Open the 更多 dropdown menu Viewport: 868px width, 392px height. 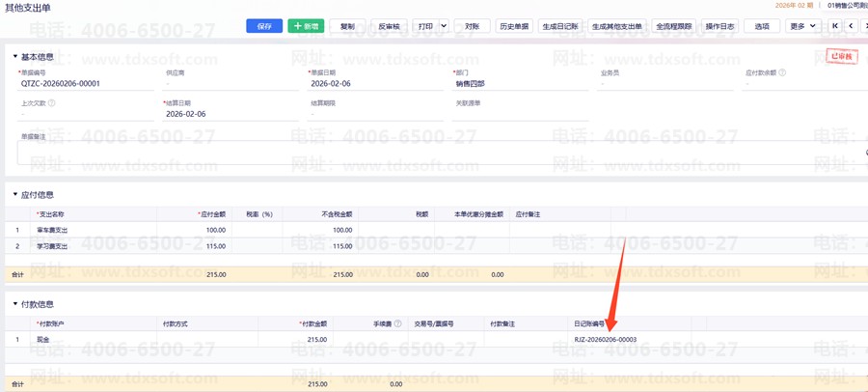pos(801,26)
